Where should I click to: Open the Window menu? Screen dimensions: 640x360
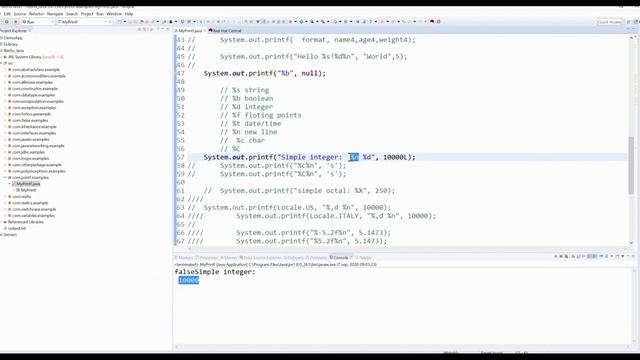(114, 14)
